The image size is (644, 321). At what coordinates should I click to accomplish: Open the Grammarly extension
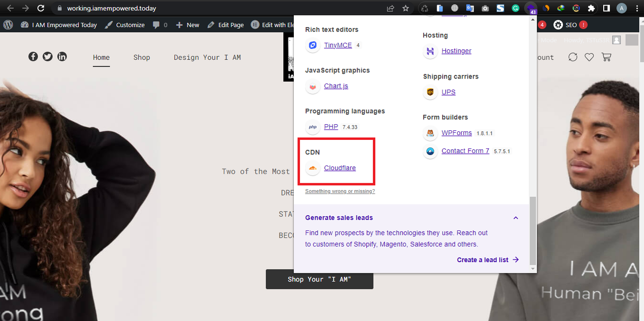(515, 8)
